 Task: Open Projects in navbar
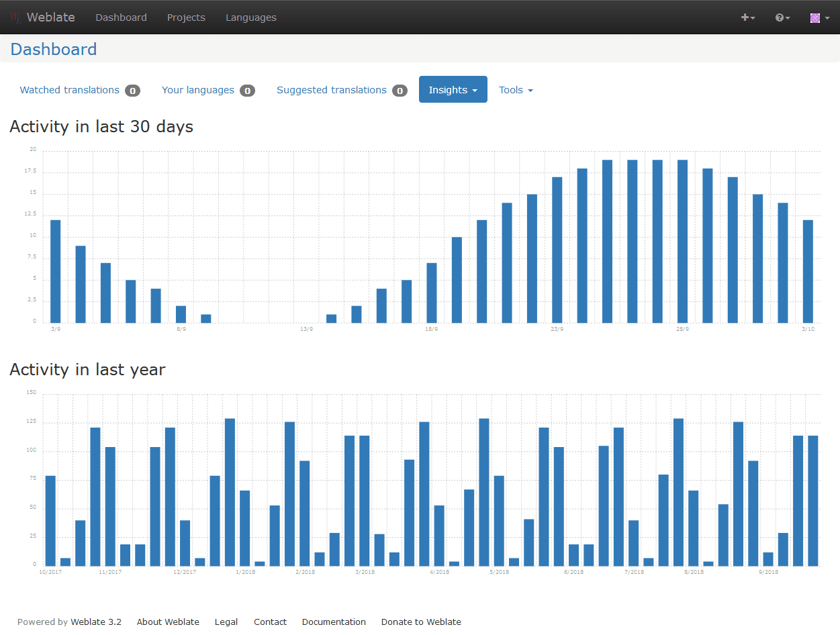pos(186,17)
